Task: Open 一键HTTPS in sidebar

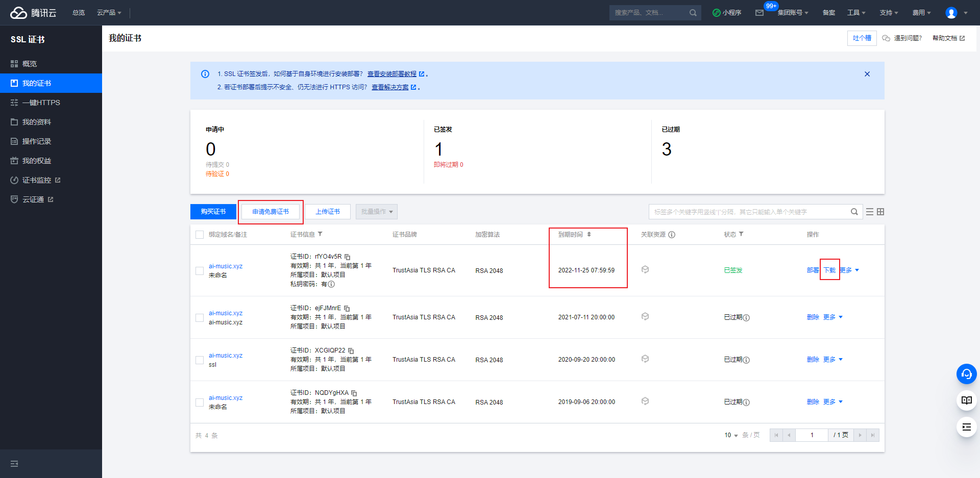Action: point(51,103)
